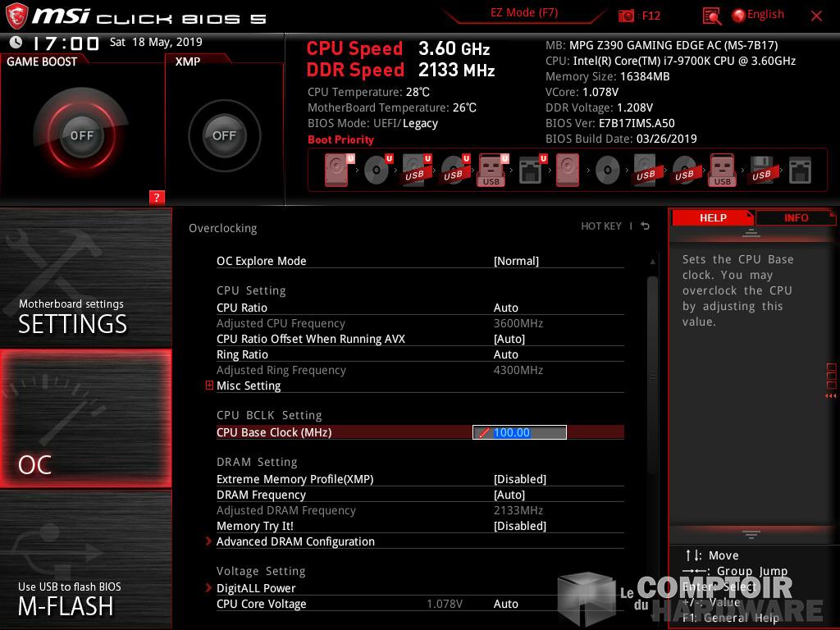Screen dimensions: 840x630
Task: Select the first hard drive boot priority icon
Action: point(336,170)
